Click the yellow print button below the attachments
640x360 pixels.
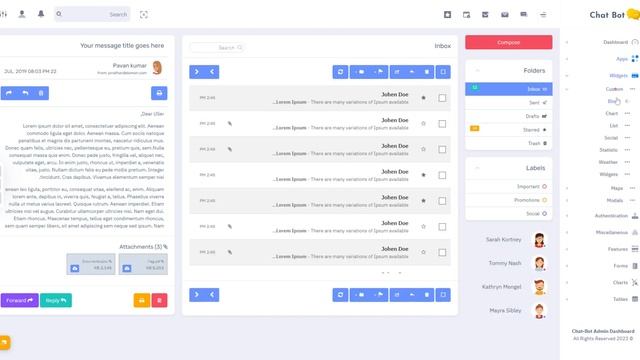[142, 300]
